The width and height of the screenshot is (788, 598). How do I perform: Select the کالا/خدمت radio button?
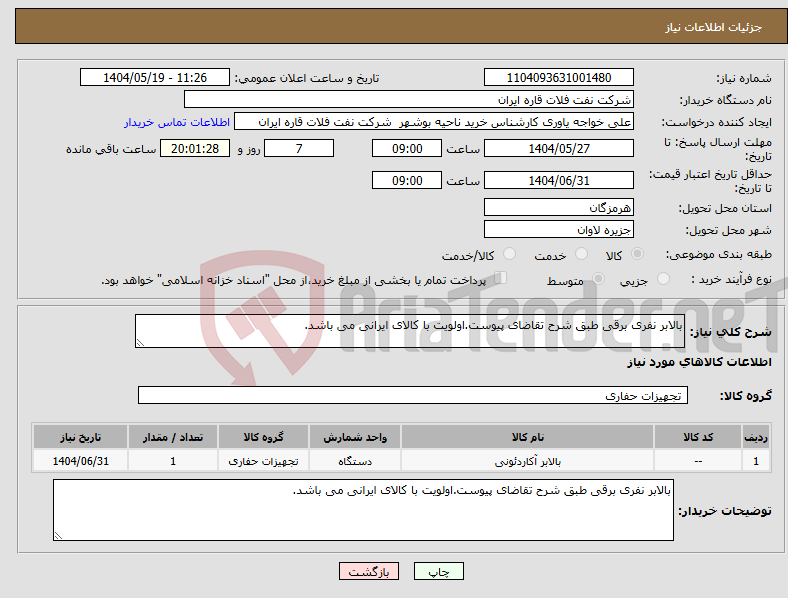click(510, 254)
